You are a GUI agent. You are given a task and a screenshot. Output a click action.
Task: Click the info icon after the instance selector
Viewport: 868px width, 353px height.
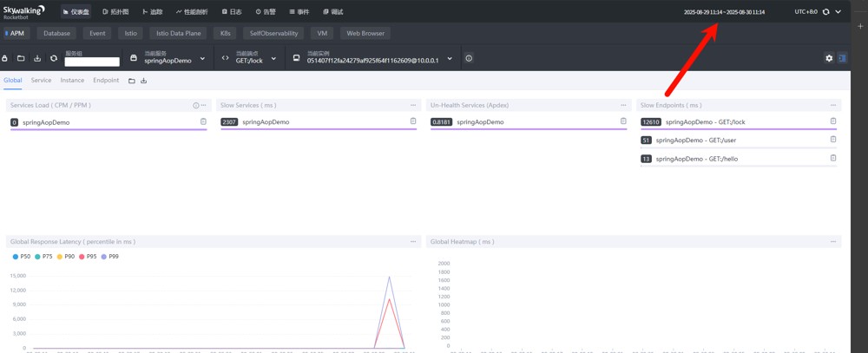(x=469, y=58)
